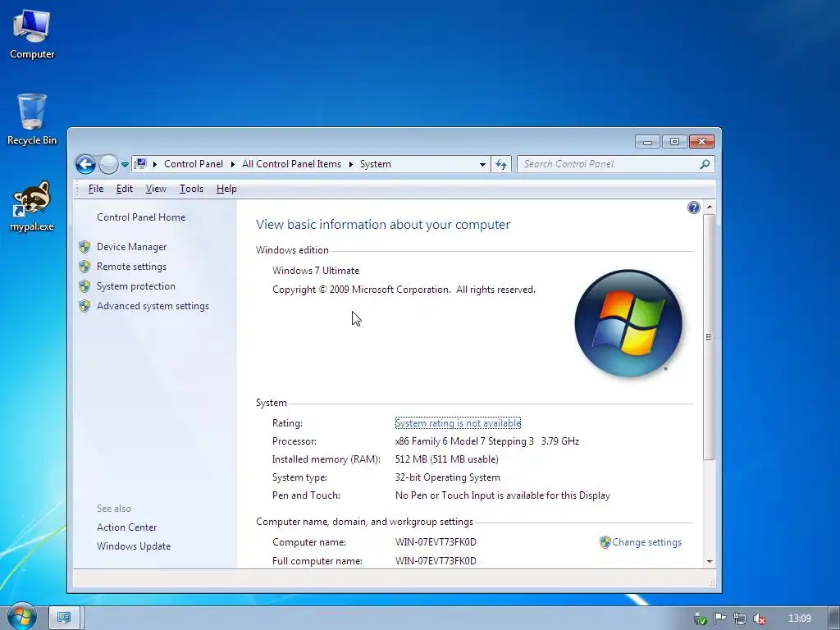Click the blue Help question mark icon
The width and height of the screenshot is (840, 630).
(693, 208)
